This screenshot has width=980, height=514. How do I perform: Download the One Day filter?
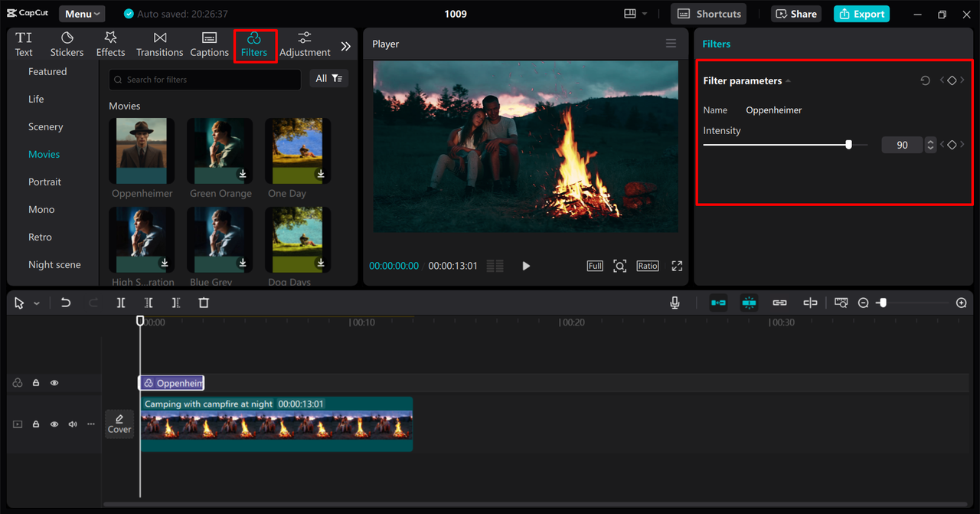[x=320, y=174]
